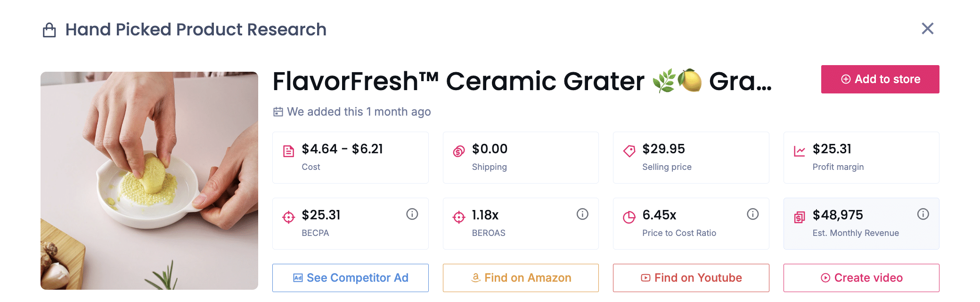Click the Profit margin chart icon
The width and height of the screenshot is (980, 302).
pos(798,149)
